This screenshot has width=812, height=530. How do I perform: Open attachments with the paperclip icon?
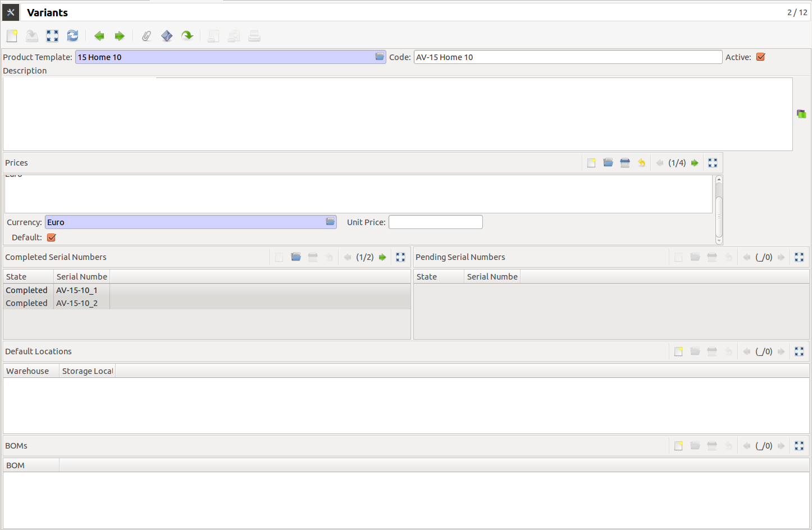coord(146,35)
